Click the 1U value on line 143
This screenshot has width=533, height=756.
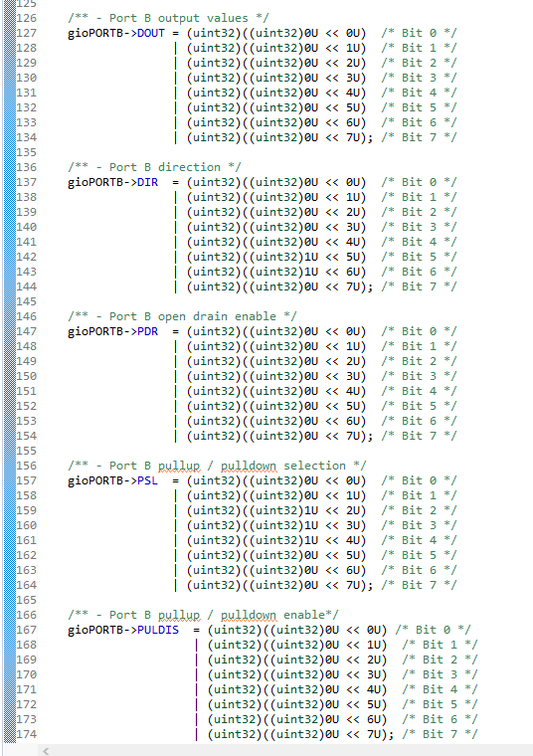[x=311, y=272]
